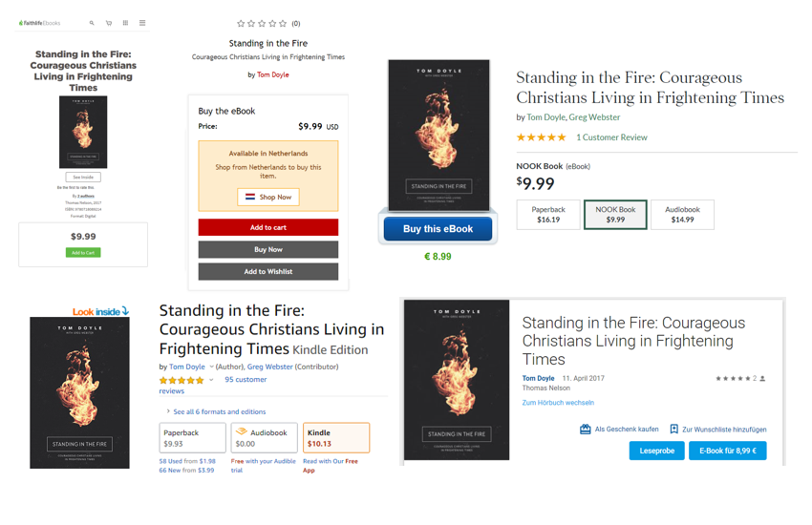Click the bookmark icon for Zur Wunschliste hinzufügen
This screenshot has height=525, width=812.
coord(673,430)
